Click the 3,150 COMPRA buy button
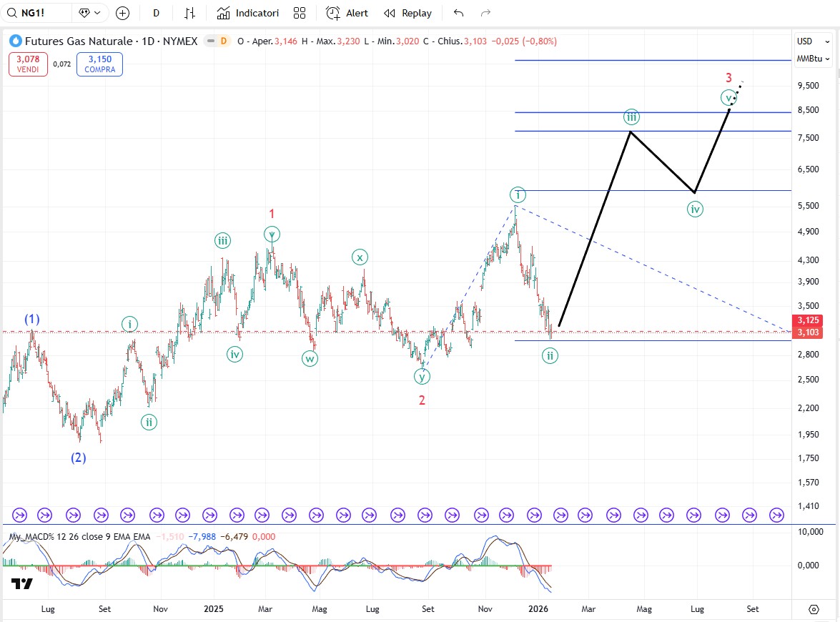Image resolution: width=840 pixels, height=622 pixels. pyautogui.click(x=100, y=64)
